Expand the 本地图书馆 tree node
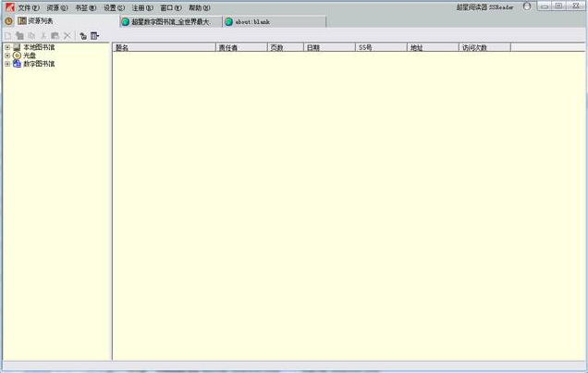Image resolution: width=588 pixels, height=373 pixels. coord(7,47)
